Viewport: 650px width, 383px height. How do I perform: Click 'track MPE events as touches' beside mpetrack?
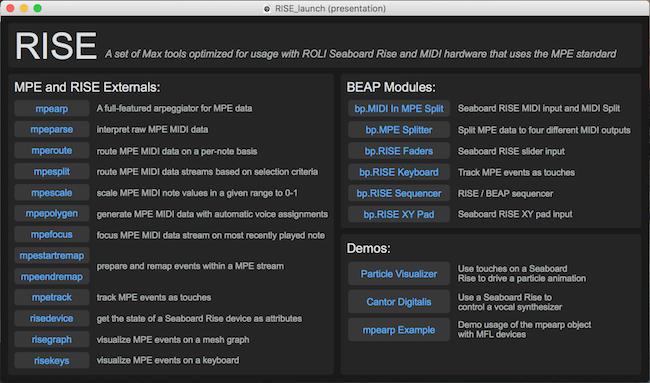[154, 298]
